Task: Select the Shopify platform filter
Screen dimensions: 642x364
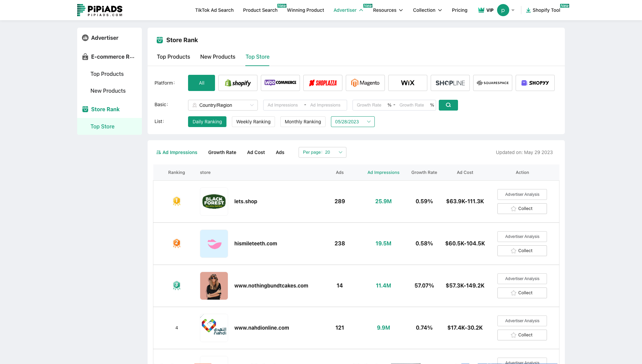Action: pos(238,83)
